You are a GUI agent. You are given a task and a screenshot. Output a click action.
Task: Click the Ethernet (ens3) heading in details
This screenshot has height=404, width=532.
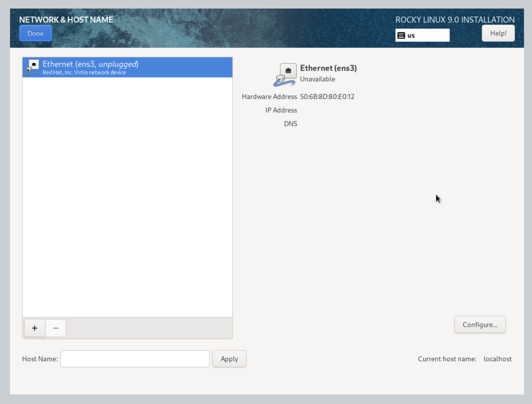click(328, 68)
